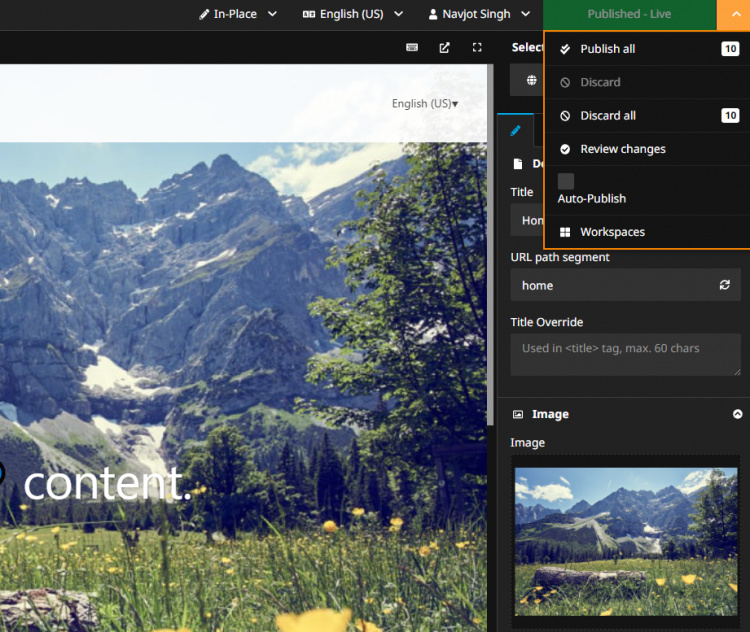Click the Review changes checkmark icon
Screen dimensions: 750x632
coord(565,149)
